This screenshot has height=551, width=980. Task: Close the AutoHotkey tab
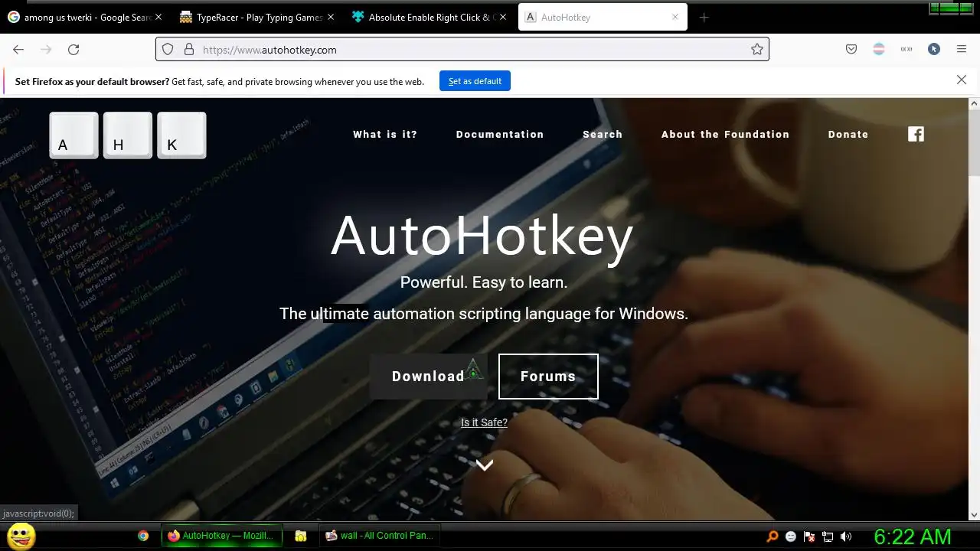click(x=675, y=17)
